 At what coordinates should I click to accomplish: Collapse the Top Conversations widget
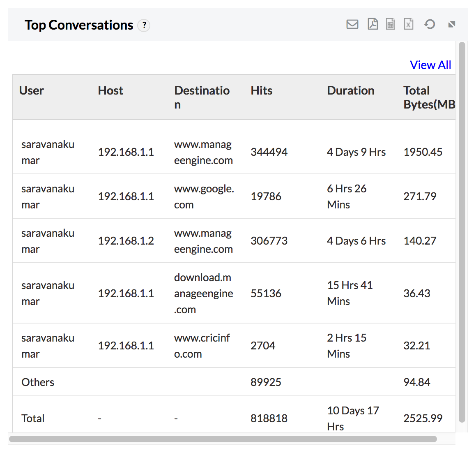[451, 25]
